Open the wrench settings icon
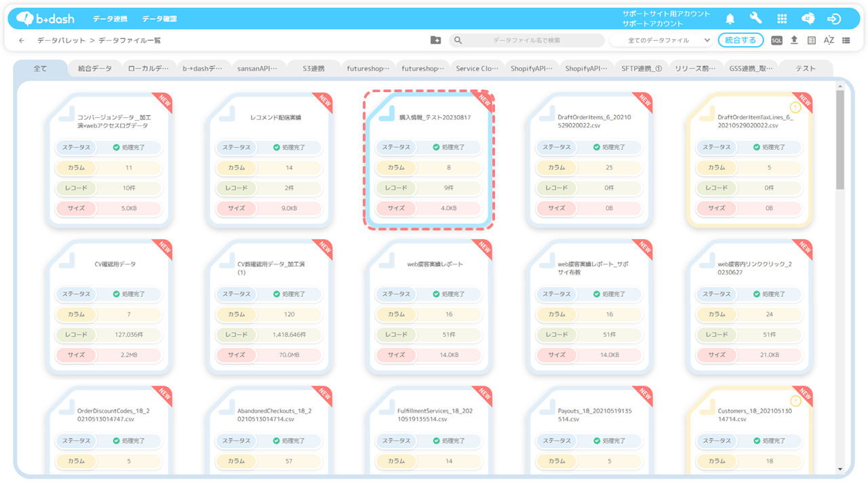Screen dimensions: 868x488 click(x=756, y=19)
